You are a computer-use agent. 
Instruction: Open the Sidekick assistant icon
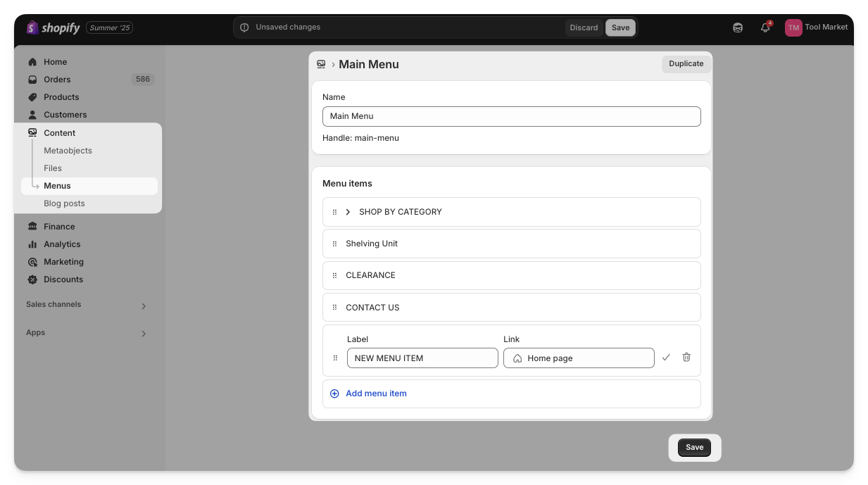pyautogui.click(x=738, y=27)
